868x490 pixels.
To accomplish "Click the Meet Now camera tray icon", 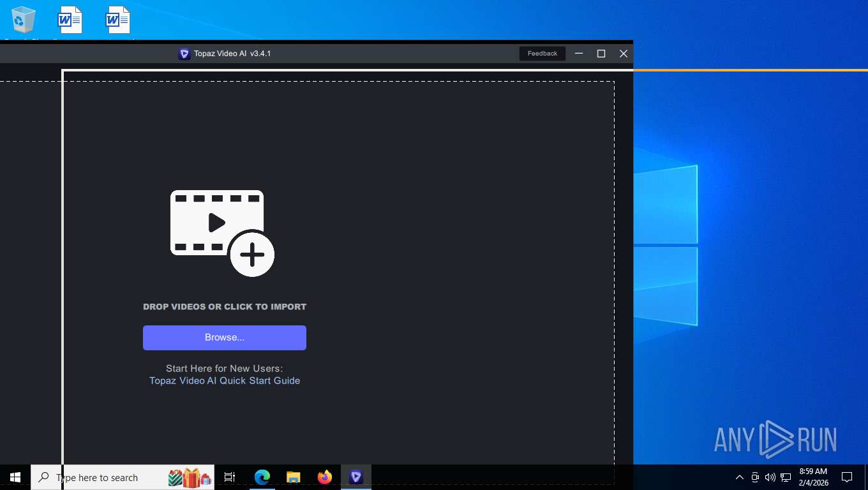I will pyautogui.click(x=755, y=477).
